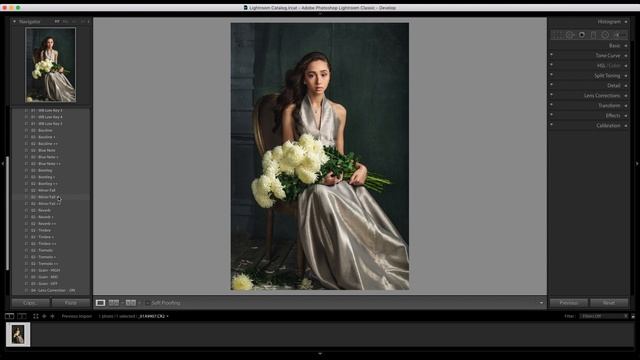The image size is (640, 360).
Task: Open Navigator zoom ratio dropdown
Action: (x=89, y=21)
